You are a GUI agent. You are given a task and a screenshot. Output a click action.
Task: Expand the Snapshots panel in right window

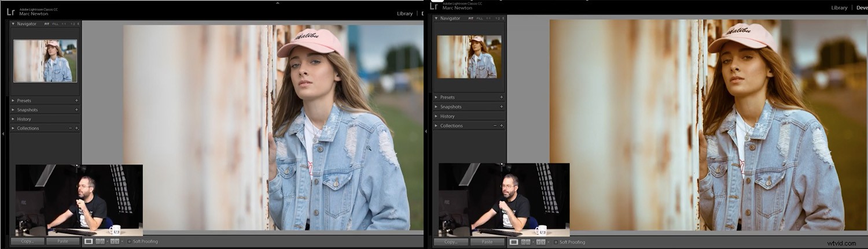pos(436,107)
